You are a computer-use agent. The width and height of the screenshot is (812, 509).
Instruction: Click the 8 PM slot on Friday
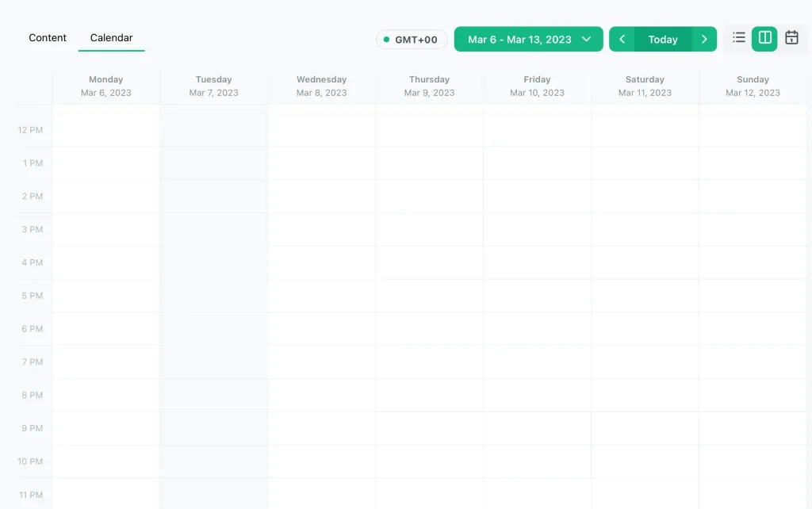[x=538, y=396]
